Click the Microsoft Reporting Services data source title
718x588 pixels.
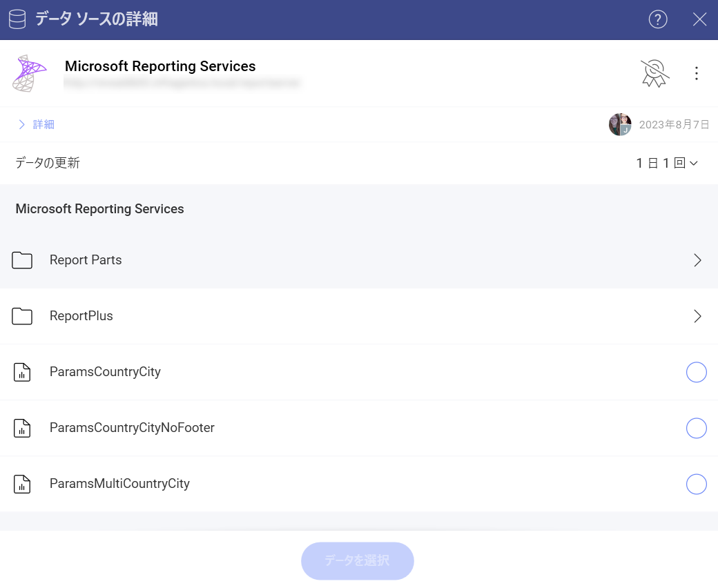point(160,66)
